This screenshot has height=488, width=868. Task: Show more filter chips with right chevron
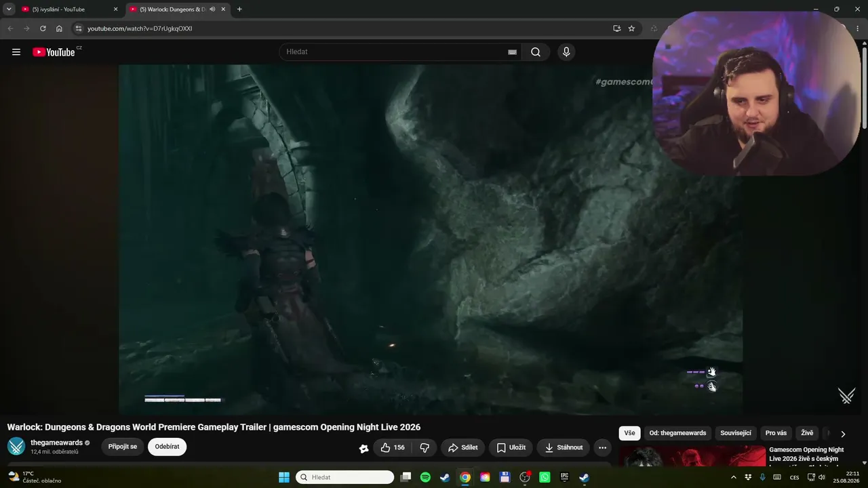[843, 434]
